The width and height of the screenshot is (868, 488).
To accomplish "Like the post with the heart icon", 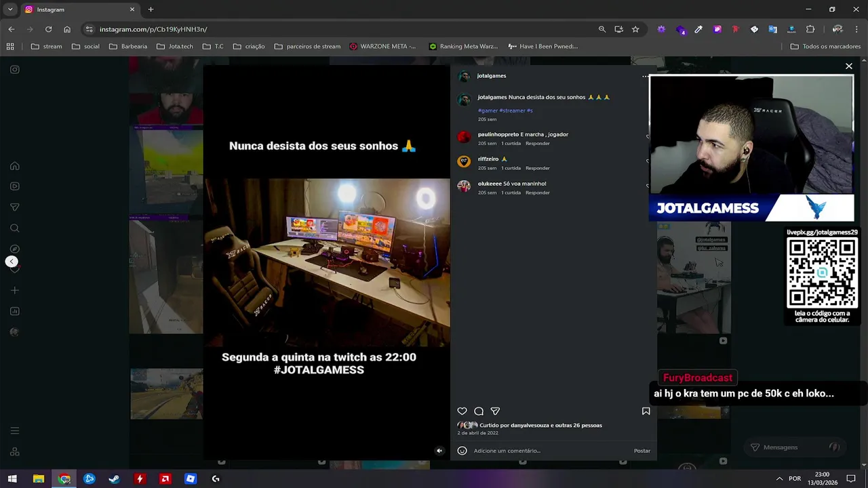I will tap(462, 411).
